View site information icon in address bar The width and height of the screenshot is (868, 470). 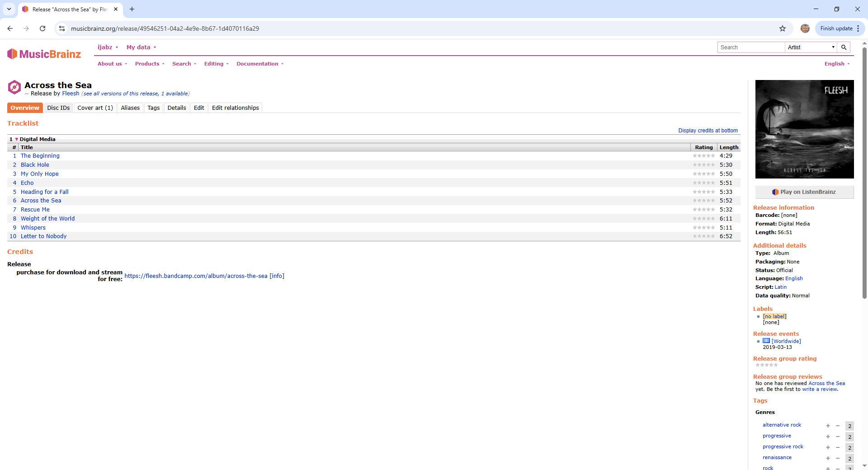click(62, 28)
